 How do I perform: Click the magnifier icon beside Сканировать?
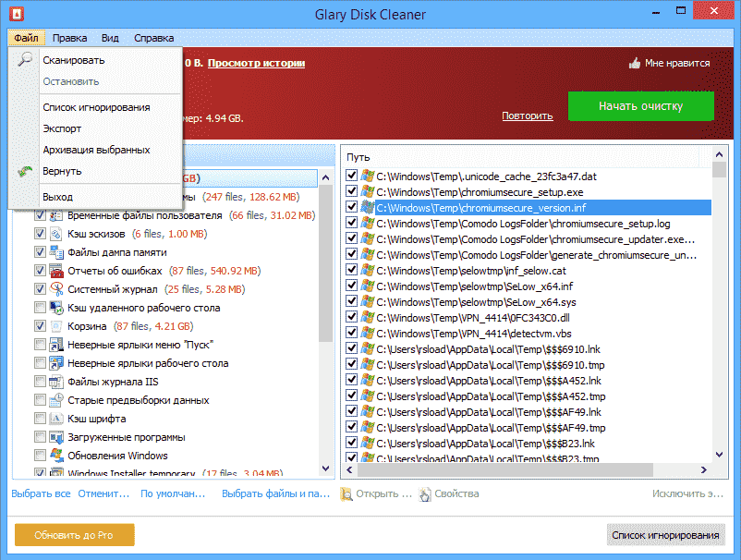click(25, 60)
